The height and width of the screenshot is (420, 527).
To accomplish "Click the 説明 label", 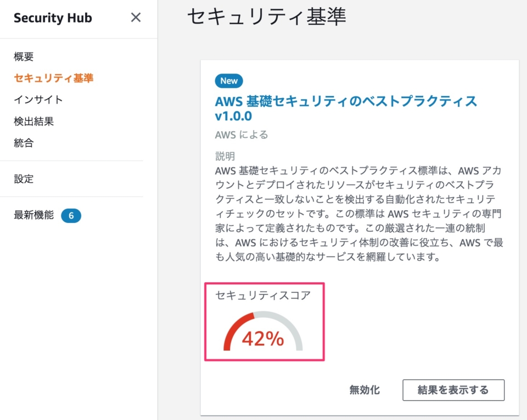I will [225, 156].
